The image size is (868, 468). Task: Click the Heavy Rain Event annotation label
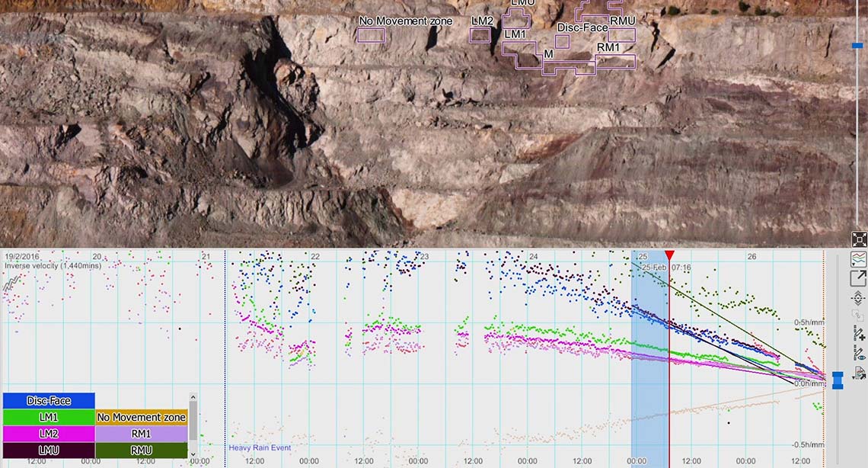260,447
